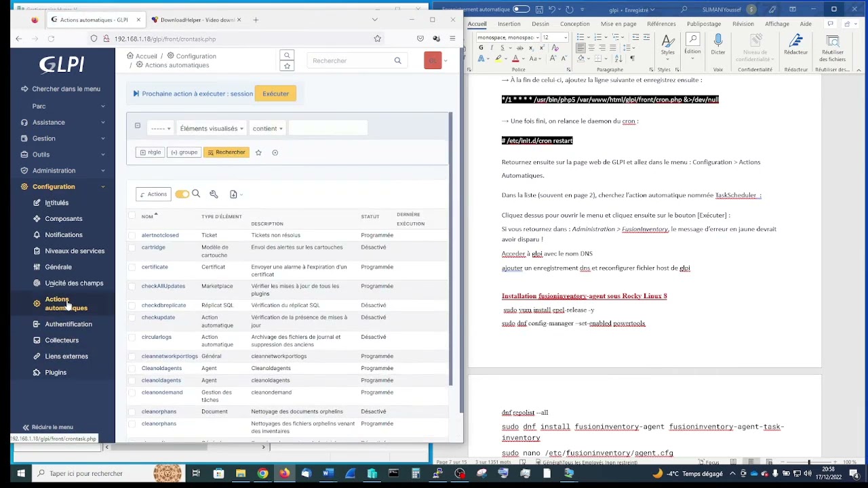Click the GLPI logo in the sidebar
The height and width of the screenshot is (488, 868).
pos(62,64)
